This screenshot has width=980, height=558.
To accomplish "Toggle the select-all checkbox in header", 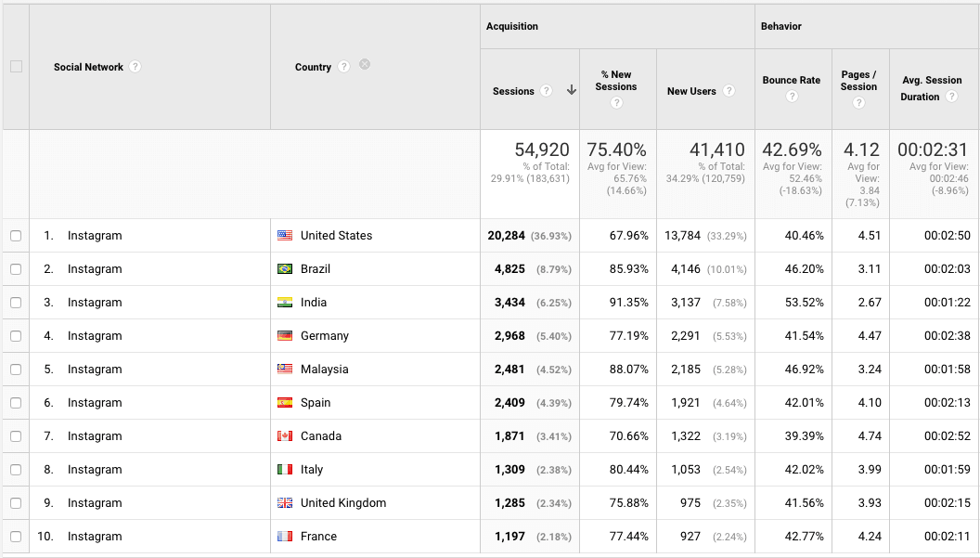I will [x=16, y=67].
